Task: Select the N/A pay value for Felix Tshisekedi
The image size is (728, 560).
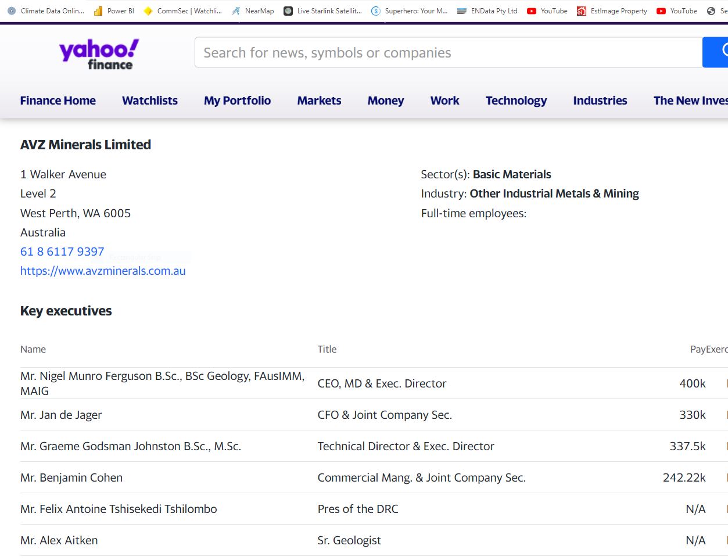Action: pos(695,509)
